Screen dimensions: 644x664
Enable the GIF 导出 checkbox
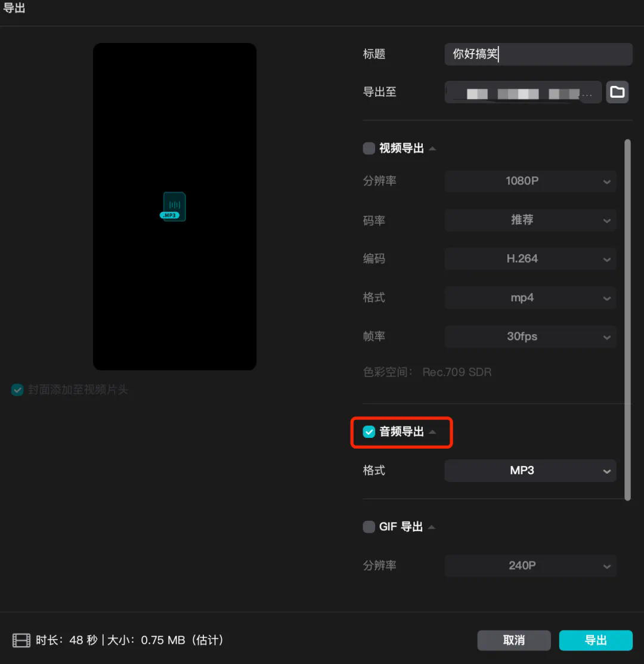pos(369,527)
